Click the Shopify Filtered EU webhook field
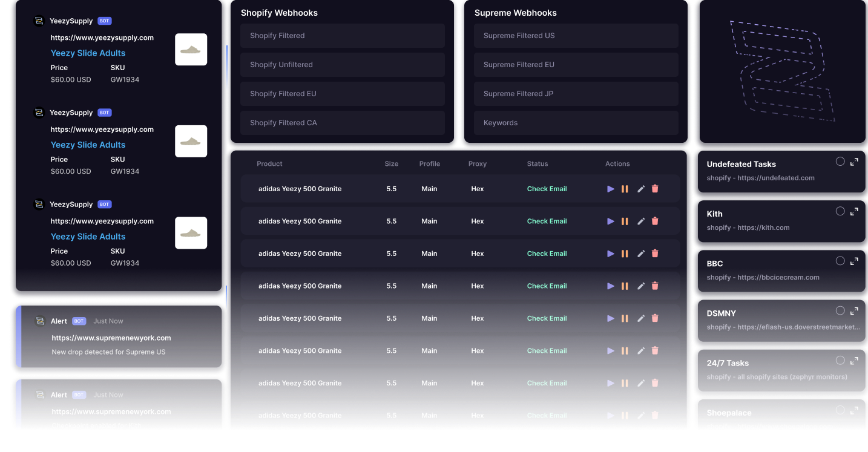868x452 pixels. tap(342, 94)
